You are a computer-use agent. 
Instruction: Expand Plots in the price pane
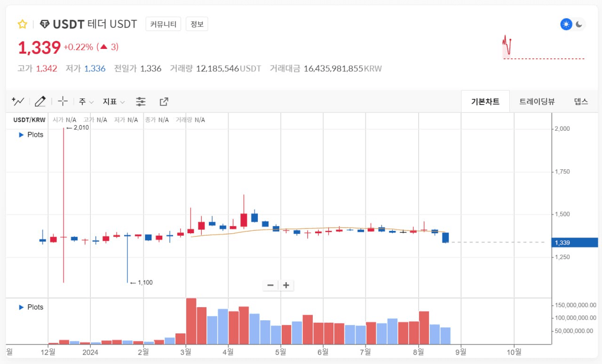pyautogui.click(x=31, y=135)
